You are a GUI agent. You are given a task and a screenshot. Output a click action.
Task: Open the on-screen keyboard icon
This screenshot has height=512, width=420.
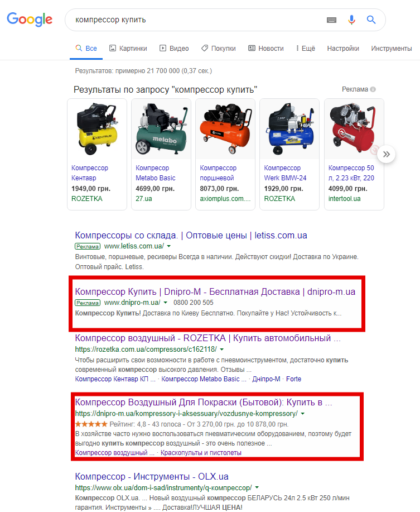point(332,20)
